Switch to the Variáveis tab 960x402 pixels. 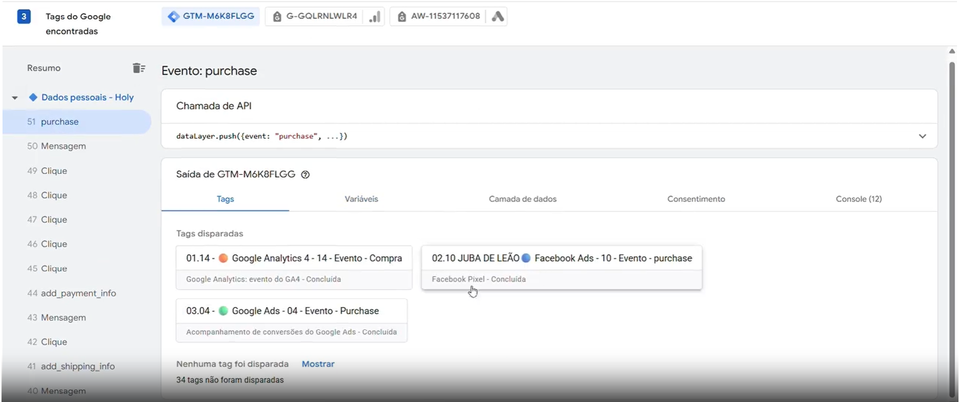point(359,199)
